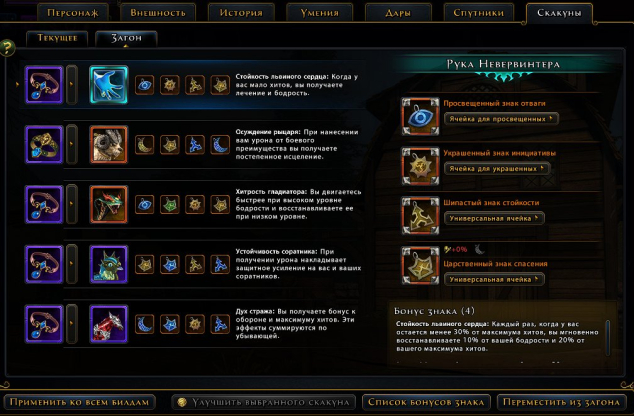The height and width of the screenshot is (416, 634).
Task: Click Применить ко всем билдам button
Action: click(x=79, y=402)
